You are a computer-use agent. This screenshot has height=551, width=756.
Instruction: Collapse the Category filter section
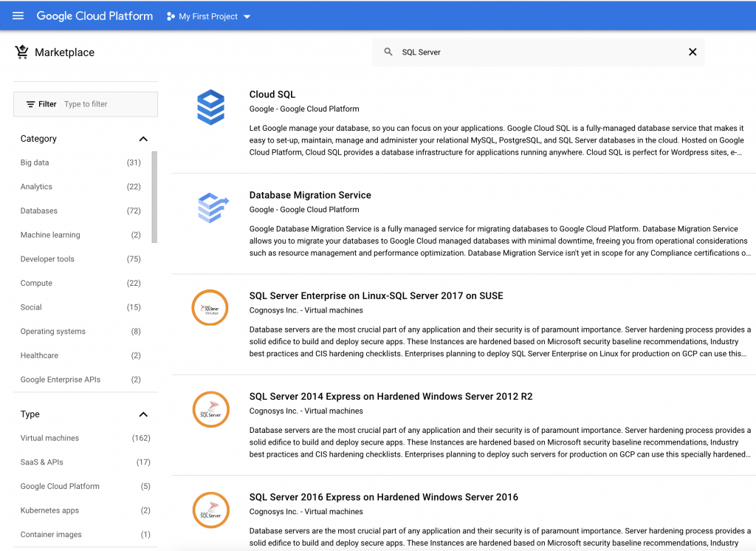[x=143, y=138]
